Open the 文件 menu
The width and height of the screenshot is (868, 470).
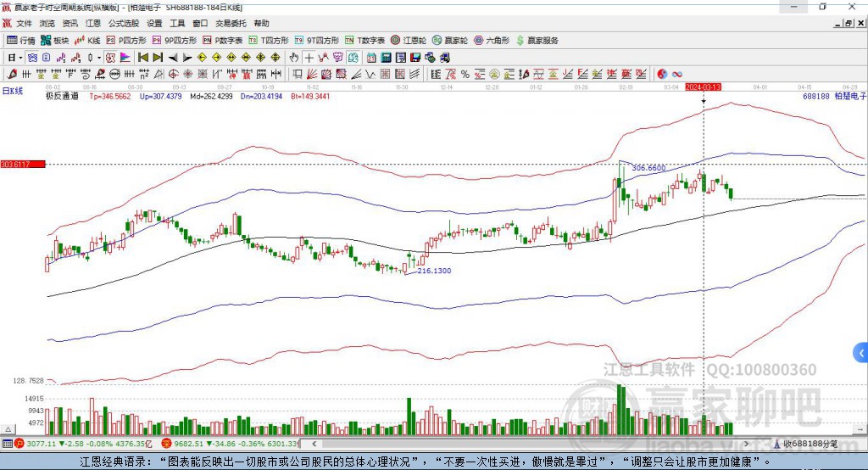pyautogui.click(x=24, y=23)
